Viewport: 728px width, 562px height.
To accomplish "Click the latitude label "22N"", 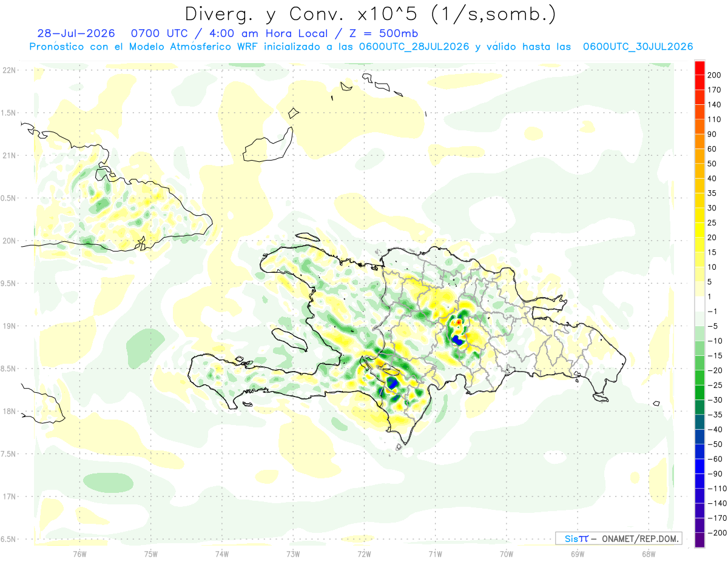I will click(x=10, y=70).
